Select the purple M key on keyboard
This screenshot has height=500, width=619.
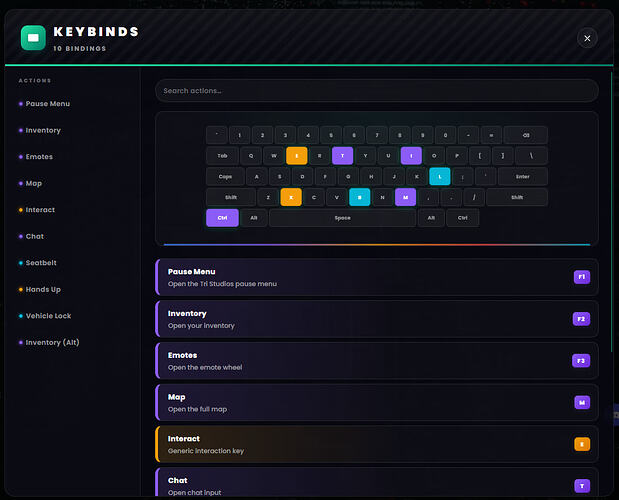coord(405,197)
